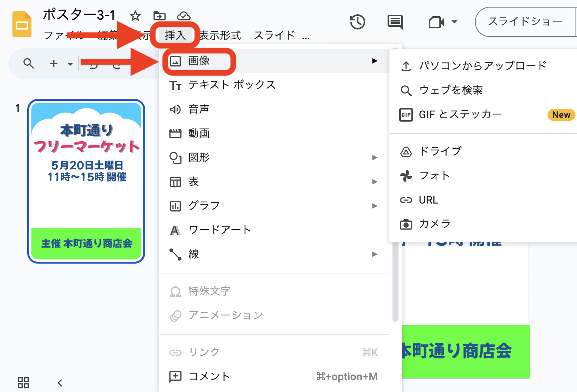The image size is (577, 392).
Task: Open grid view at bottom left
Action: (x=23, y=383)
